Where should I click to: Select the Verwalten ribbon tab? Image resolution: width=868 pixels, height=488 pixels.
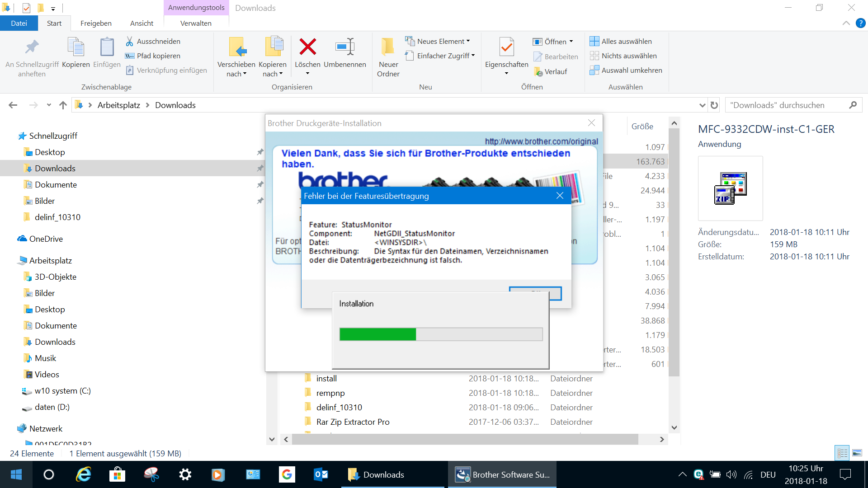coord(195,23)
